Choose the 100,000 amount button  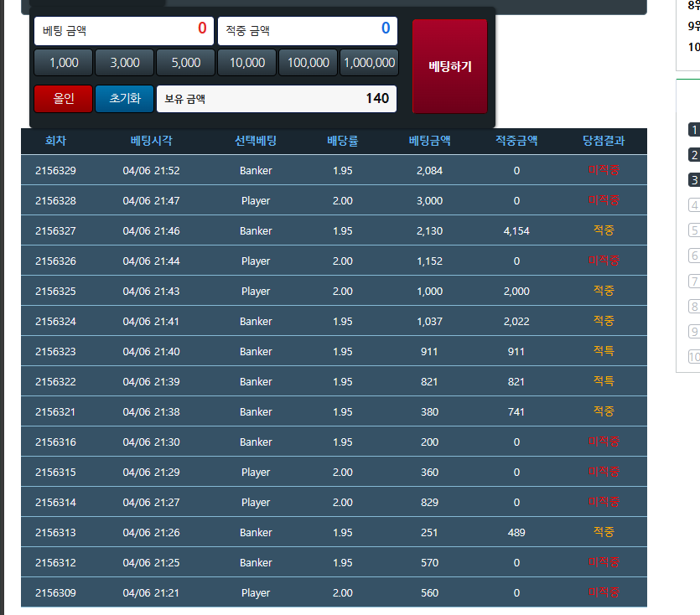[x=308, y=63]
